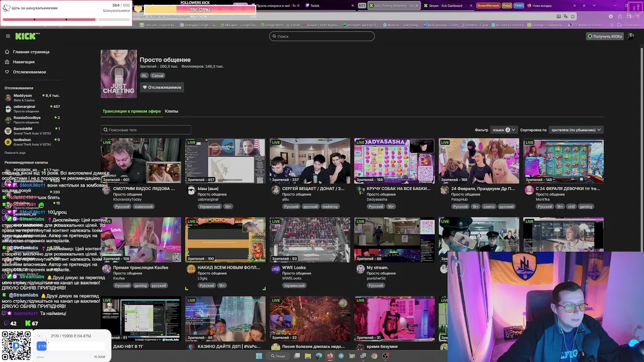Click the Поиск search field
Screen dimensions: 644x362
pos(322,36)
